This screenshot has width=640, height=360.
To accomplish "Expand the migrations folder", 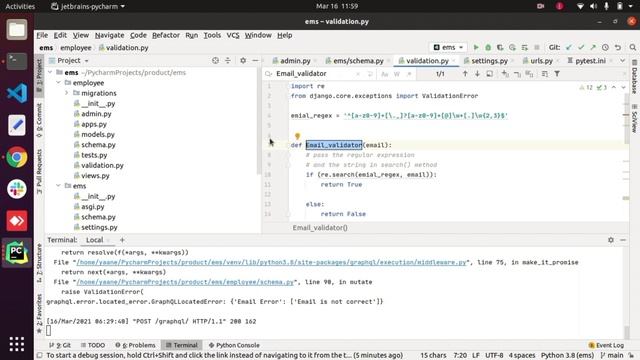I will click(67, 93).
